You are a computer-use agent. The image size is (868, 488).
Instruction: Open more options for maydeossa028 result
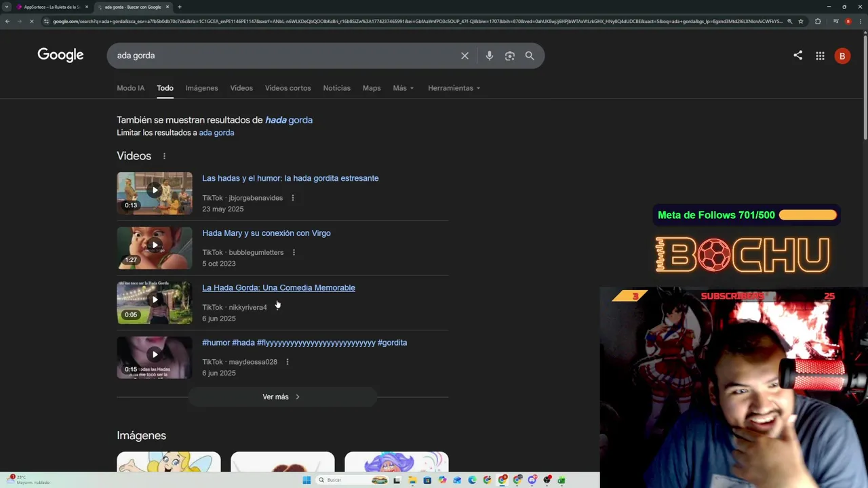click(x=288, y=362)
